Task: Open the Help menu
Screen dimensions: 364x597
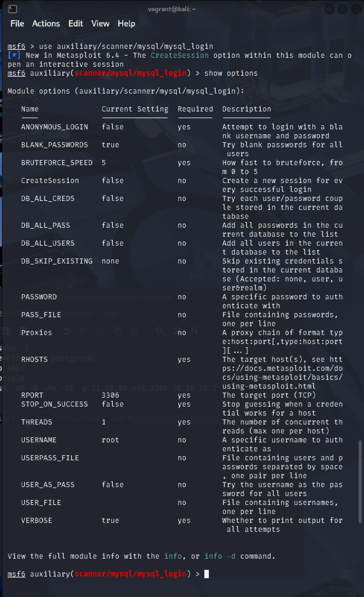Action: (x=126, y=24)
